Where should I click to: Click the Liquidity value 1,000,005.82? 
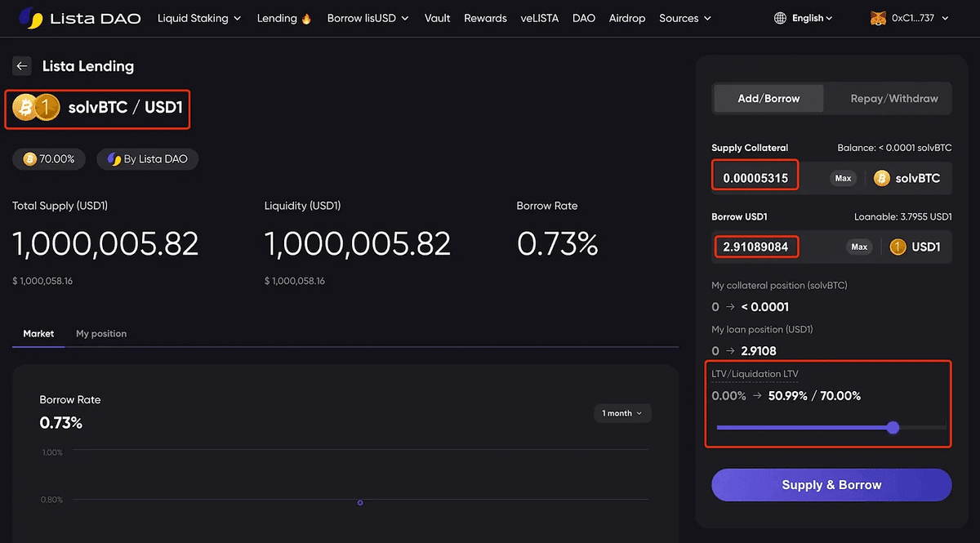coord(358,243)
